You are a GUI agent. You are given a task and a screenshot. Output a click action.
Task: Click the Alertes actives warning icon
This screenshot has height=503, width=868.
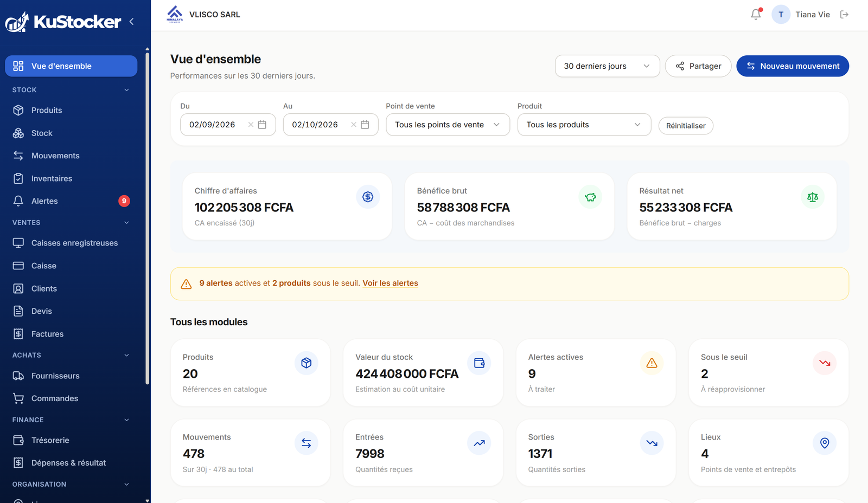(652, 363)
